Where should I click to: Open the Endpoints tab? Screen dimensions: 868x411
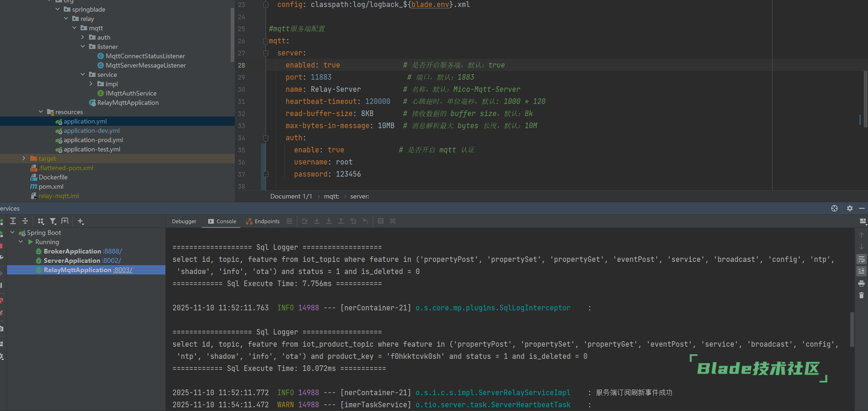(x=263, y=221)
